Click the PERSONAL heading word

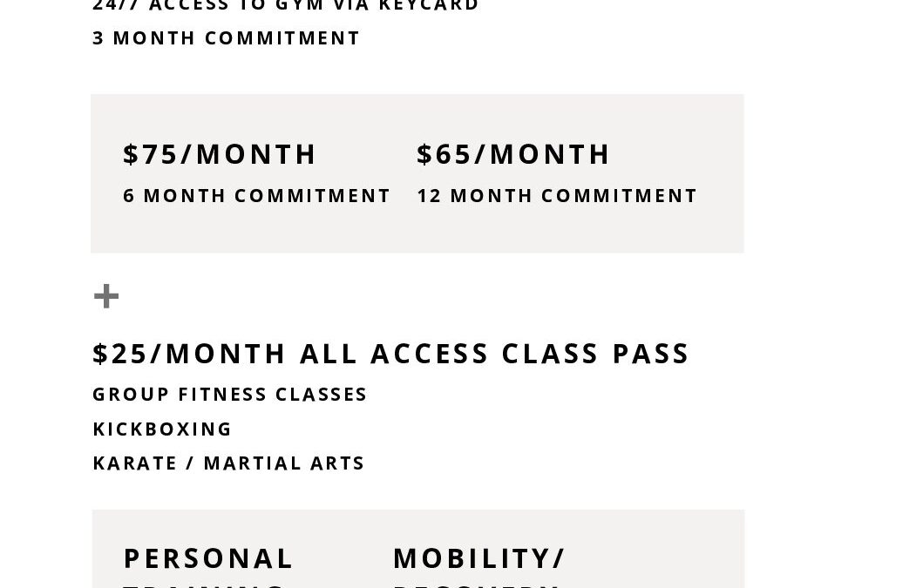tap(207, 558)
